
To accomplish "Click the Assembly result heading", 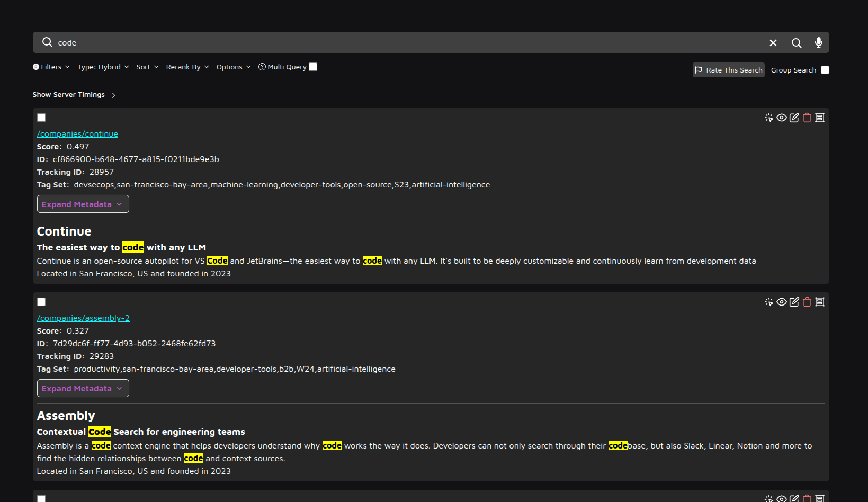I will click(66, 416).
